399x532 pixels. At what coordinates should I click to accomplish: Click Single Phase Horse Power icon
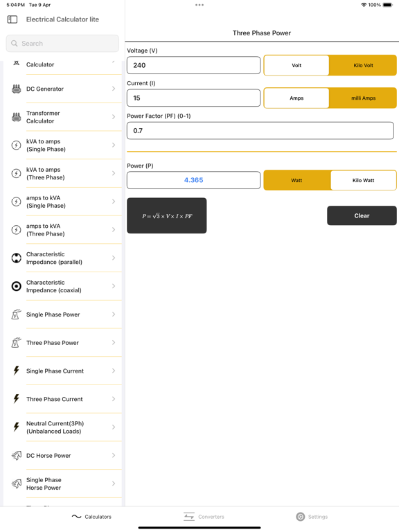click(x=17, y=484)
